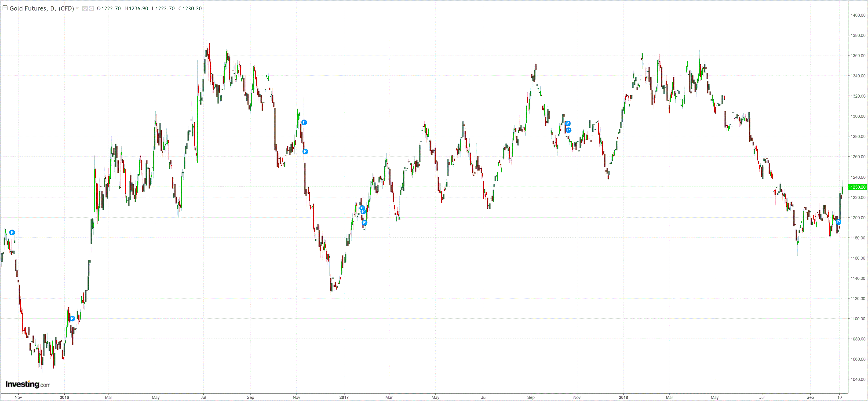868x401 pixels.
Task: Click the 2017 label on the time axis
Action: (344, 397)
